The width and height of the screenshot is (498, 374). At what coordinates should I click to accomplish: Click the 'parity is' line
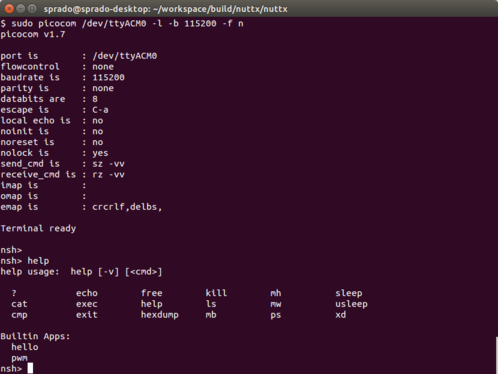coord(57,88)
